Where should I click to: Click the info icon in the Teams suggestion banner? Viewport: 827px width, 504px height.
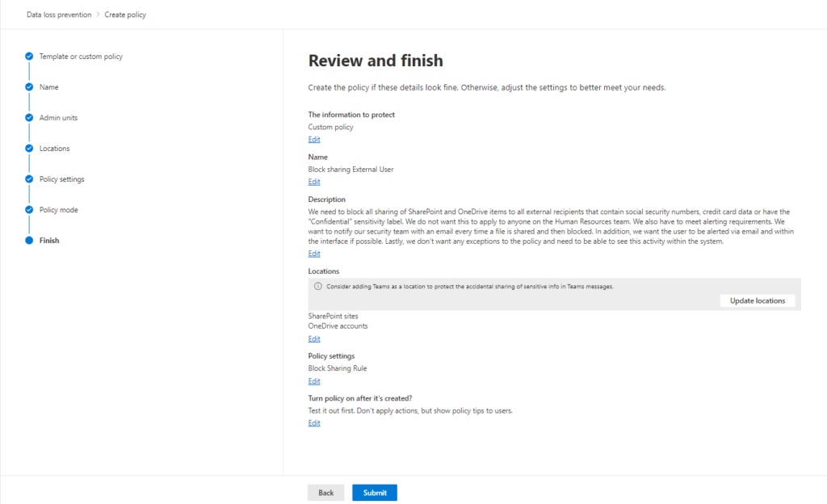click(x=318, y=287)
